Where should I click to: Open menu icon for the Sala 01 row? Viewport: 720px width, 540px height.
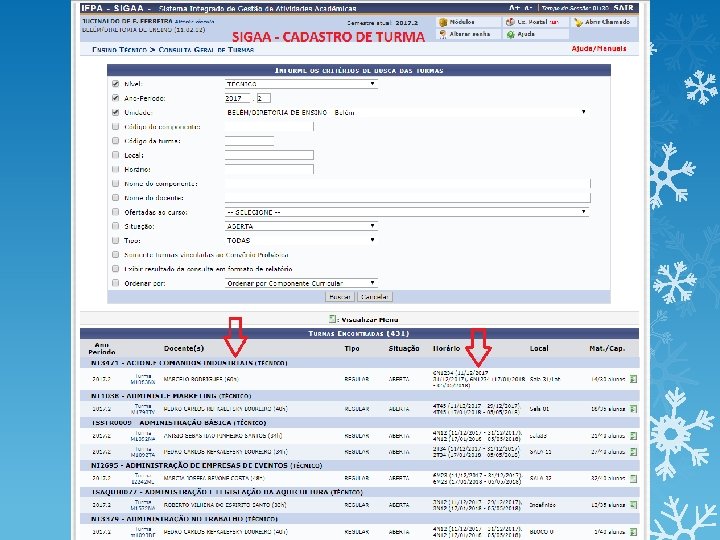[x=634, y=409]
